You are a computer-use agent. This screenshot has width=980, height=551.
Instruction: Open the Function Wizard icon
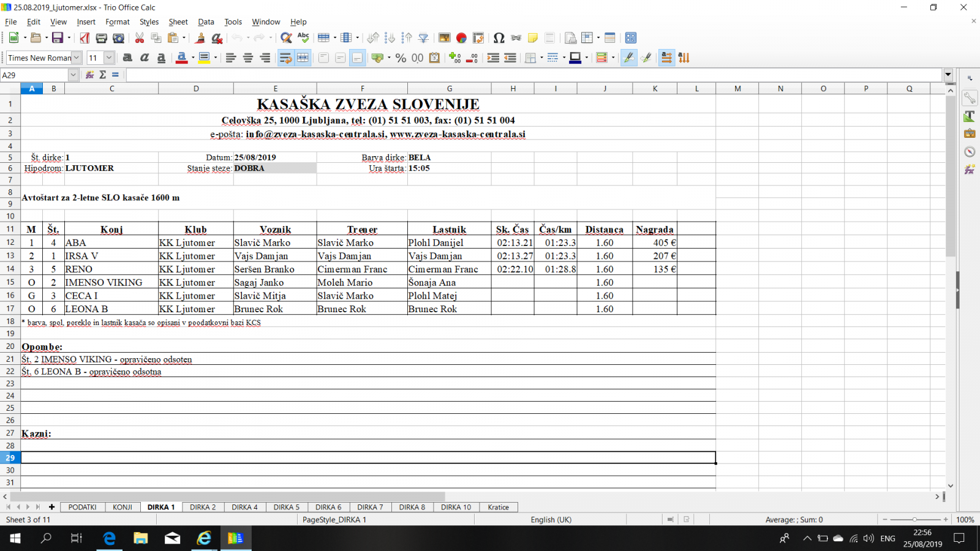(89, 75)
